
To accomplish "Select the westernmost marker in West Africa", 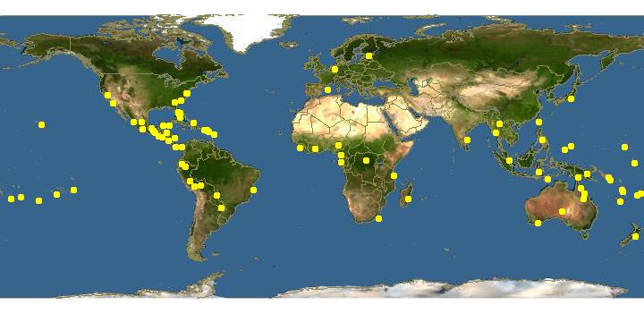I will click(301, 148).
